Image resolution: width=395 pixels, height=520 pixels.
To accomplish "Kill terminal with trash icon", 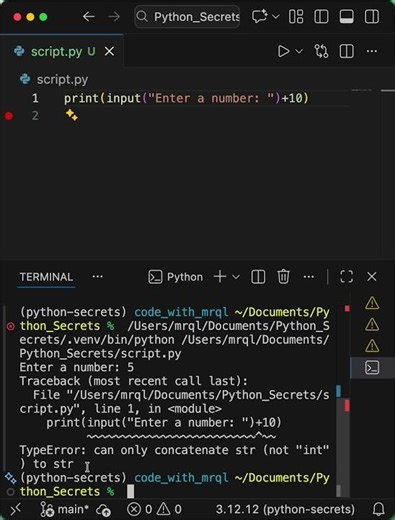I will [x=283, y=277].
